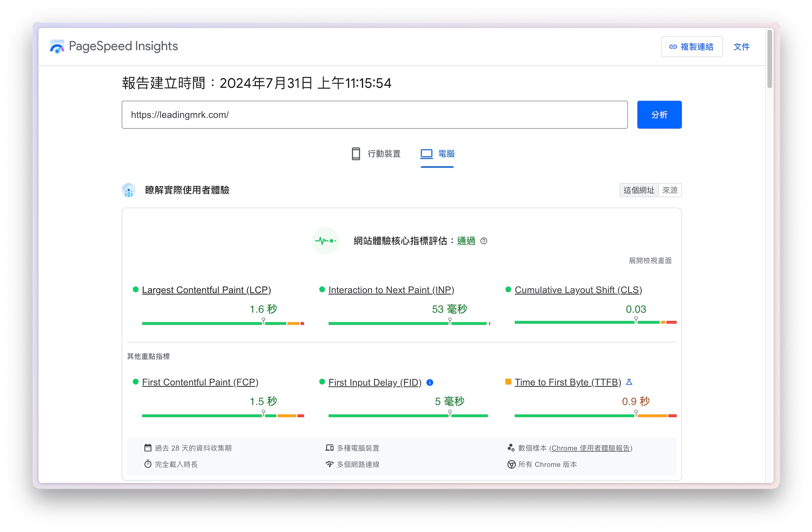The width and height of the screenshot is (812, 532).
Task: Click the orange square indicator for TTFB
Action: pos(508,382)
